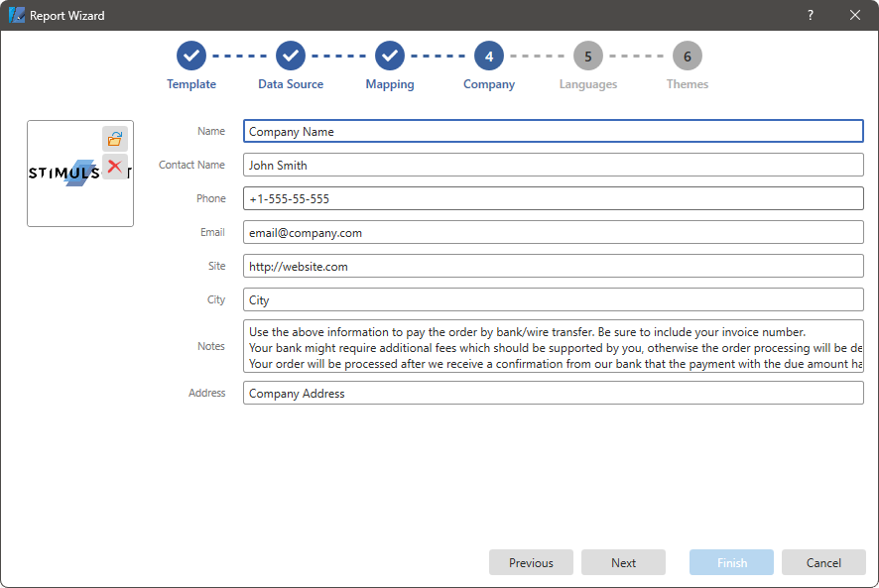This screenshot has height=588, width=879.
Task: Click the Mapping step label
Action: click(390, 84)
